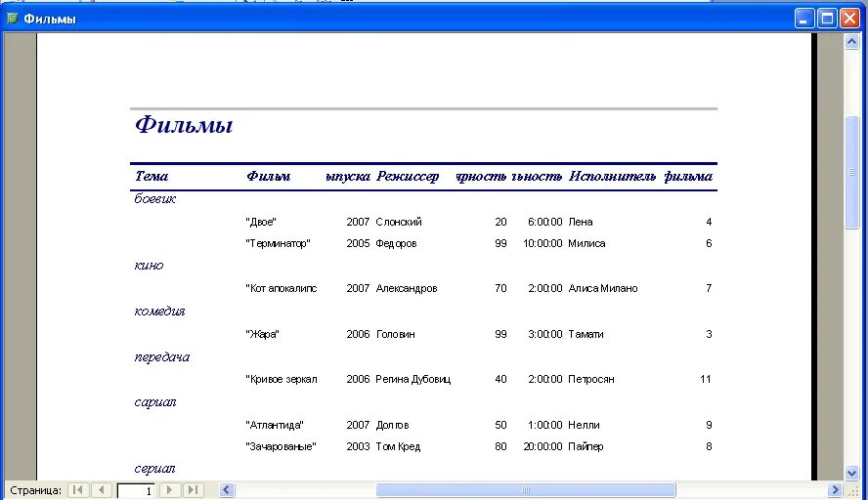
Task: Click the report title Фильмы
Action: click(x=184, y=124)
